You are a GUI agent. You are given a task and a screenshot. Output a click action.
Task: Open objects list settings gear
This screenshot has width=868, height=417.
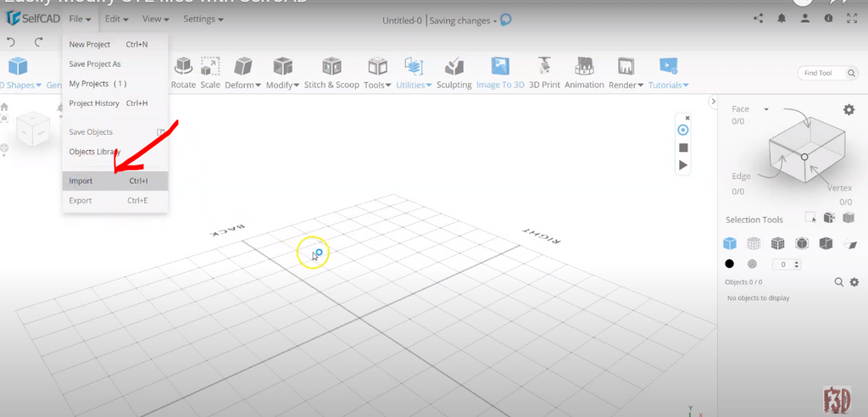854,282
